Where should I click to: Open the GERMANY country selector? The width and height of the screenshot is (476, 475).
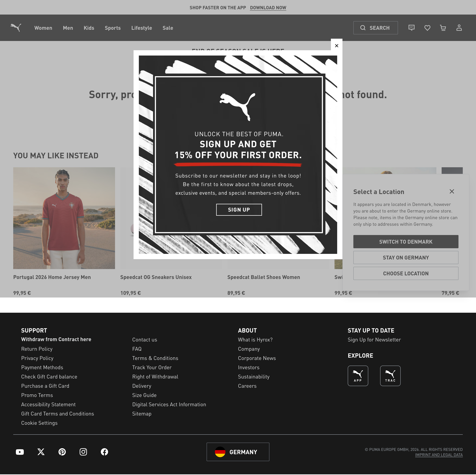pos(238,452)
